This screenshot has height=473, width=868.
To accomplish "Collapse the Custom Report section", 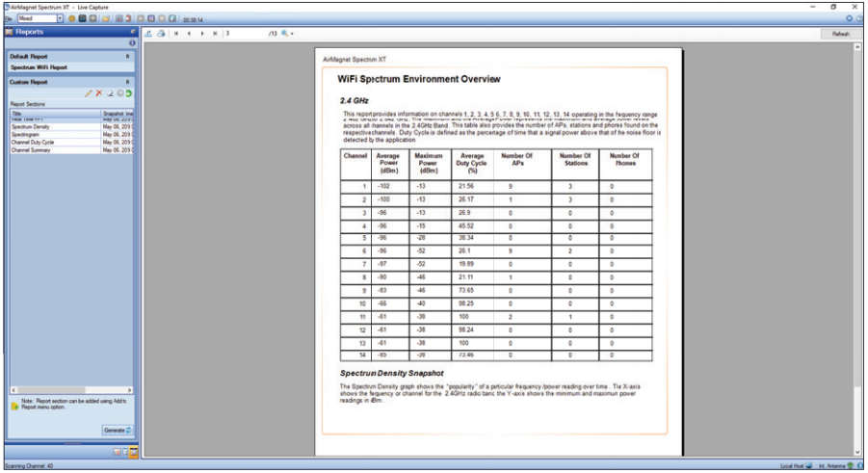I will coord(127,82).
